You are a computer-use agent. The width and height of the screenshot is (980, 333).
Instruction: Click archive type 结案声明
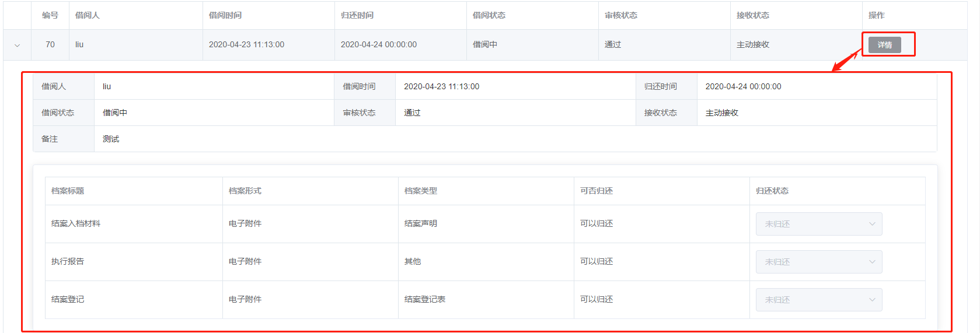pos(421,223)
